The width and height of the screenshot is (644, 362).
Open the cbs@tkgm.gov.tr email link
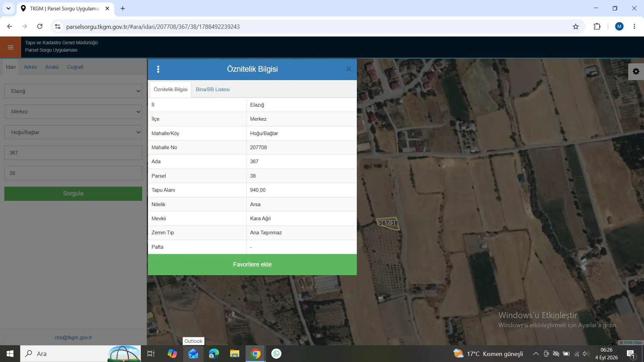tap(73, 338)
